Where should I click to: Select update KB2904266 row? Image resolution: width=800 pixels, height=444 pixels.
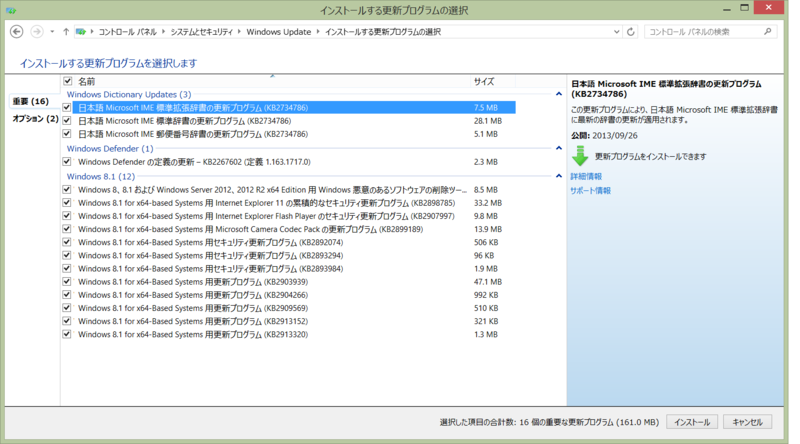click(288, 295)
